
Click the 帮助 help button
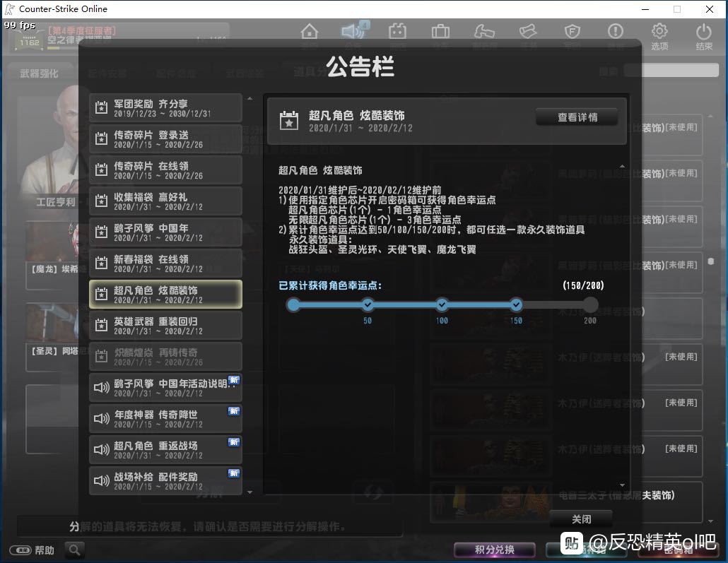point(33,550)
